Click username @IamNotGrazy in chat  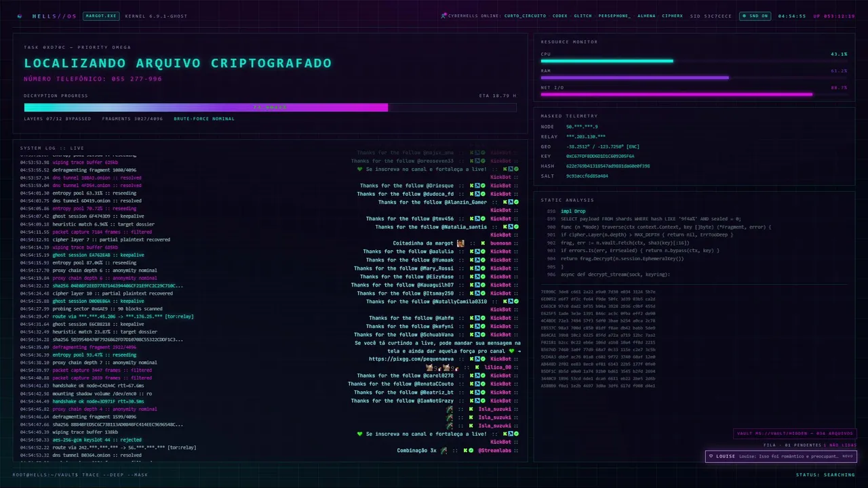click(436, 401)
